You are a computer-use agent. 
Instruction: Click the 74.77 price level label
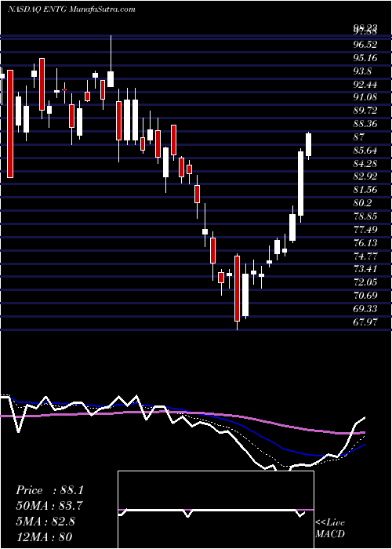[365, 256]
